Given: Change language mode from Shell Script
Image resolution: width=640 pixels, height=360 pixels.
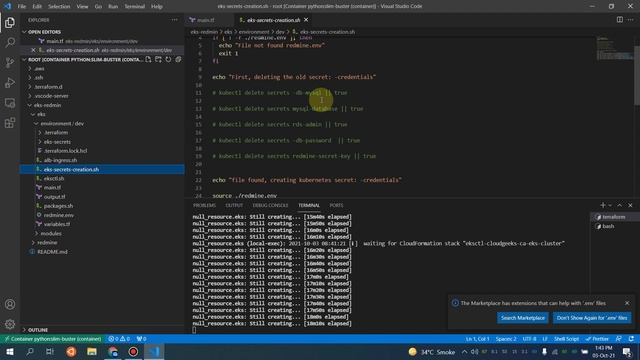Looking at the screenshot, I should click(566, 339).
